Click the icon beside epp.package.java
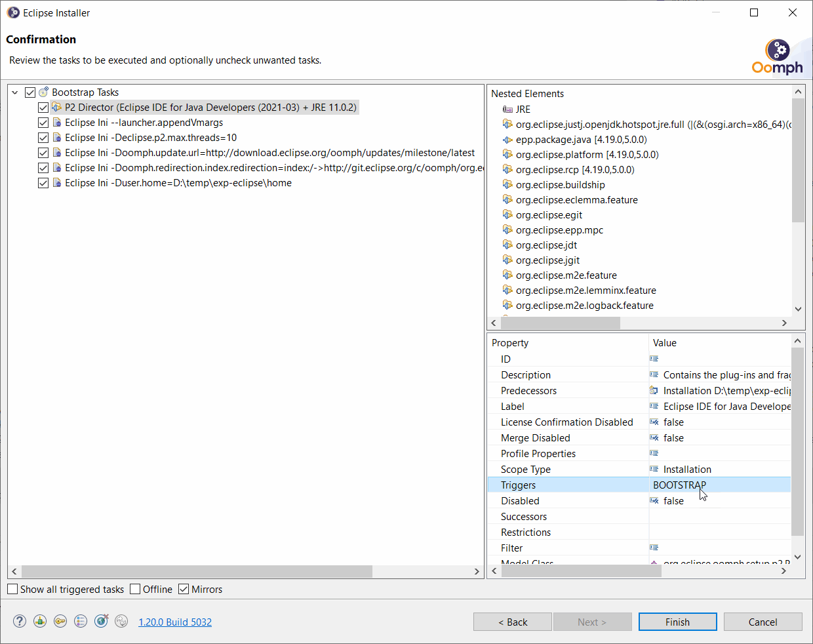 coord(507,140)
